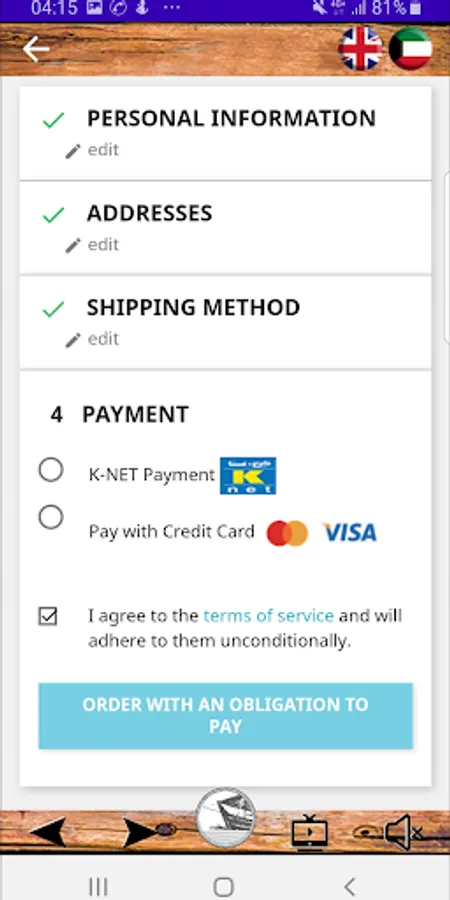The width and height of the screenshot is (450, 900).
Task: Toggle the muted speaker icon
Action: [x=404, y=832]
